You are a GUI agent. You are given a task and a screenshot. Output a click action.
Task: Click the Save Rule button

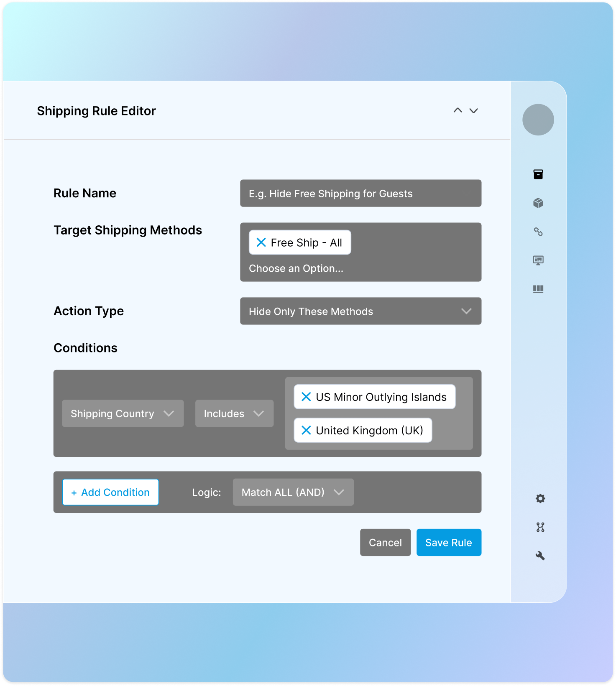tap(449, 542)
